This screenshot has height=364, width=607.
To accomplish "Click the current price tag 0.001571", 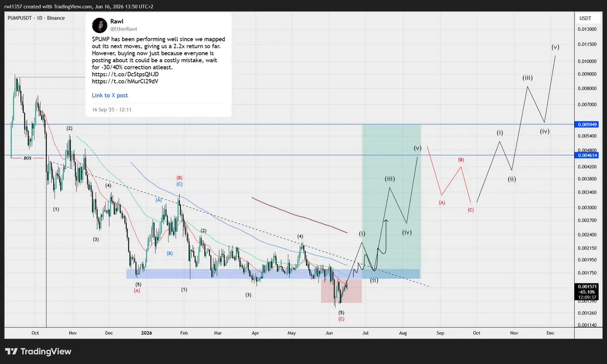I will point(587,287).
